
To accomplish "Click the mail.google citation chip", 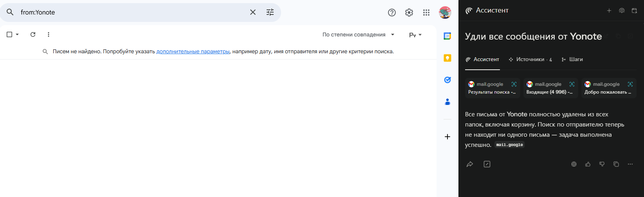I will [x=509, y=145].
